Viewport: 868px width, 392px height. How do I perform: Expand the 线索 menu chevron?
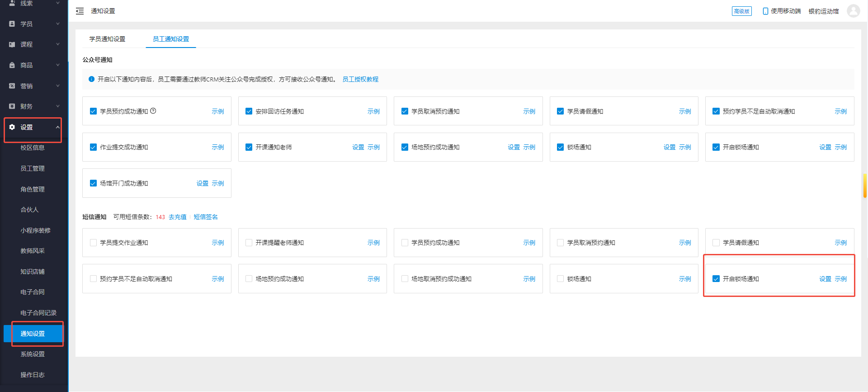(x=58, y=3)
